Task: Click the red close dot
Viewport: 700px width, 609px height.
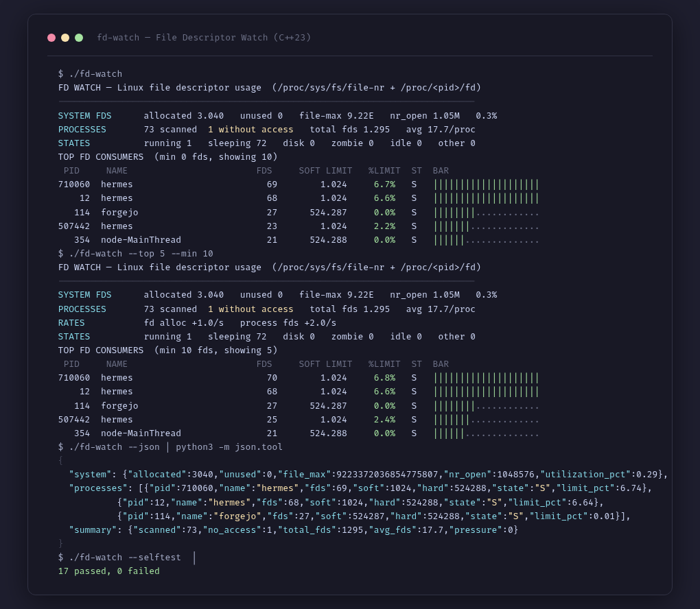Action: tap(51, 38)
